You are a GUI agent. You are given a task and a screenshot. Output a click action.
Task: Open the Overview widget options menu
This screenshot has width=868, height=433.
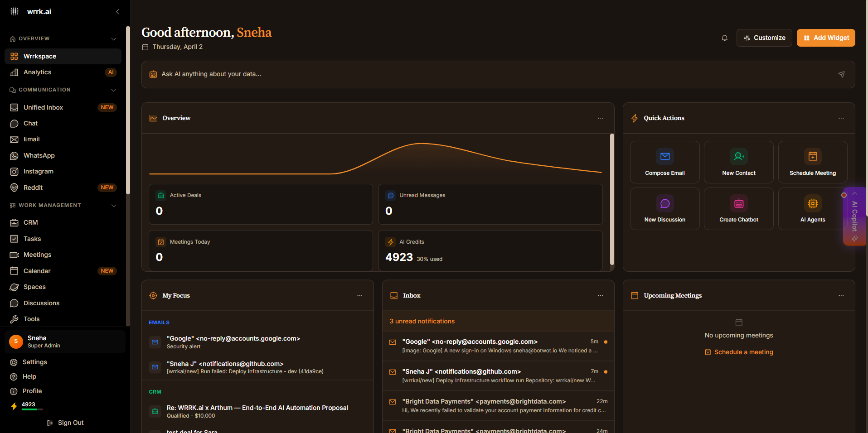(x=600, y=118)
